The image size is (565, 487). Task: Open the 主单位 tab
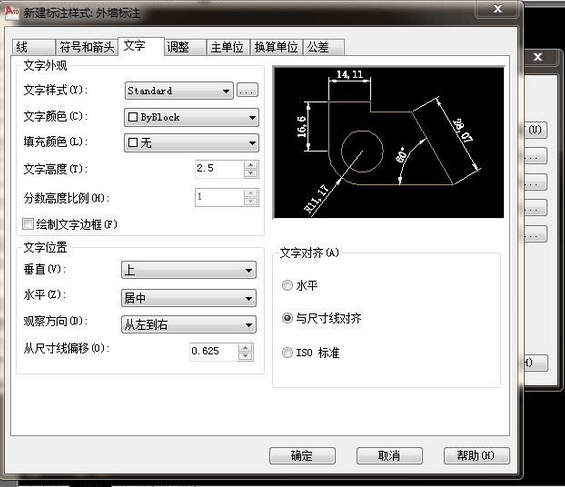(x=227, y=47)
